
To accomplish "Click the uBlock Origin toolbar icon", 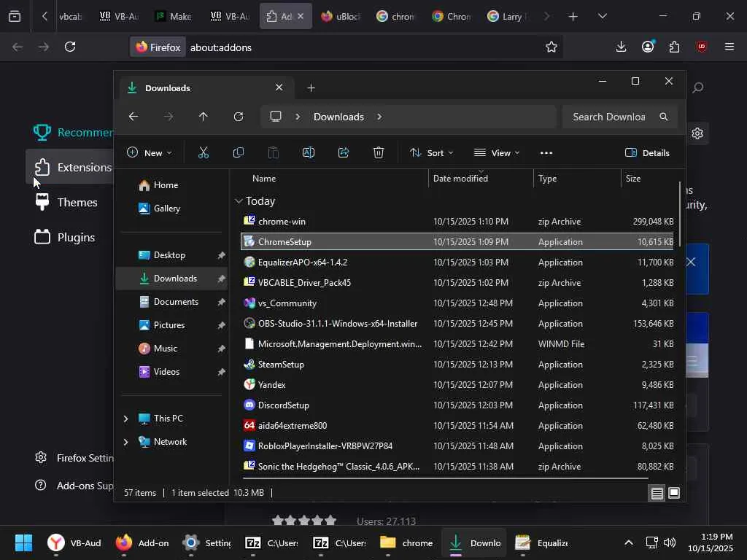I will pyautogui.click(x=701, y=47).
